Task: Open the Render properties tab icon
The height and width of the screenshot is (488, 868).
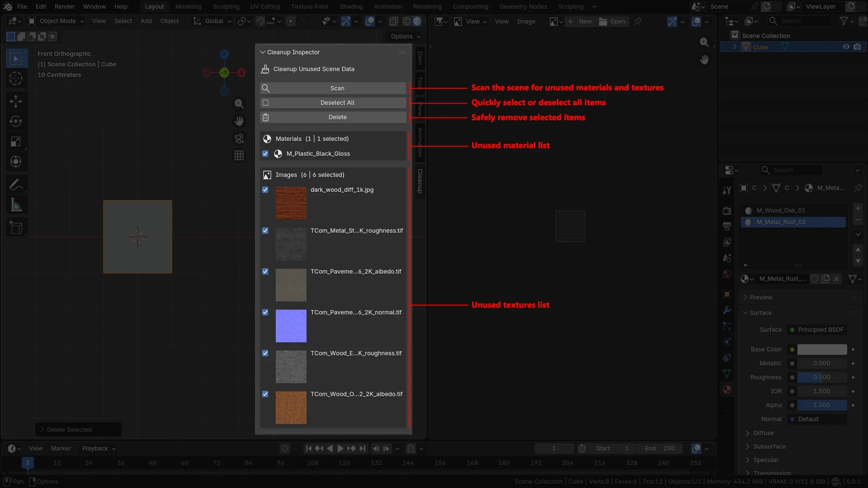Action: coord(727,211)
